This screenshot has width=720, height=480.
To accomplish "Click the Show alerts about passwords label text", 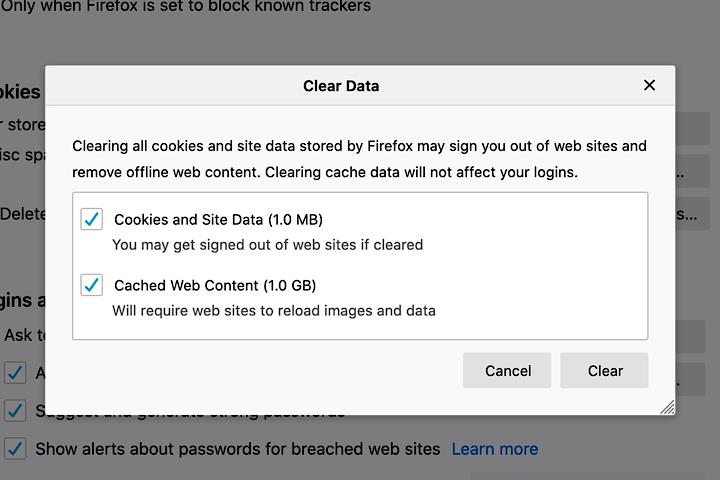I will (x=237, y=449).
